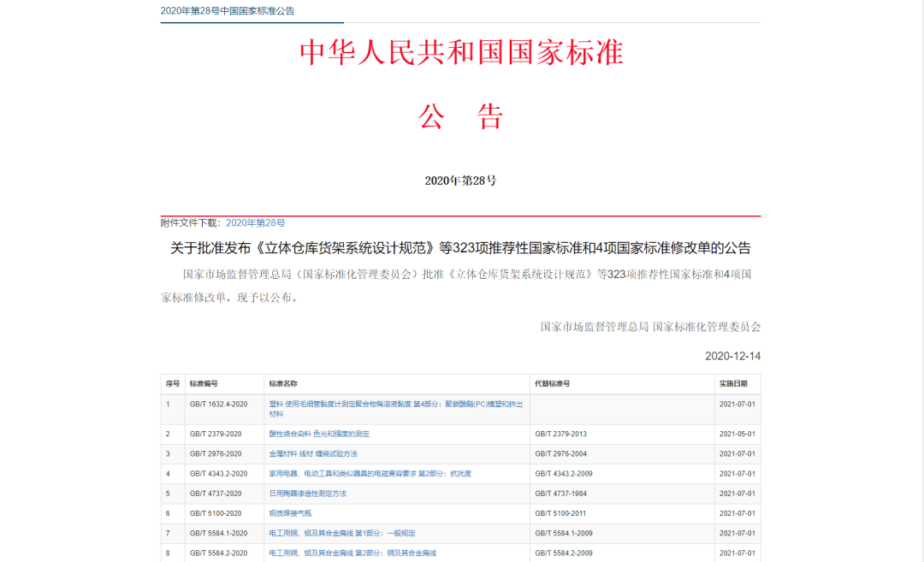Screen dimensions: 924x562
Task: Open the 金属材料 线材 缠绕试验方法 link
Action: (x=313, y=453)
